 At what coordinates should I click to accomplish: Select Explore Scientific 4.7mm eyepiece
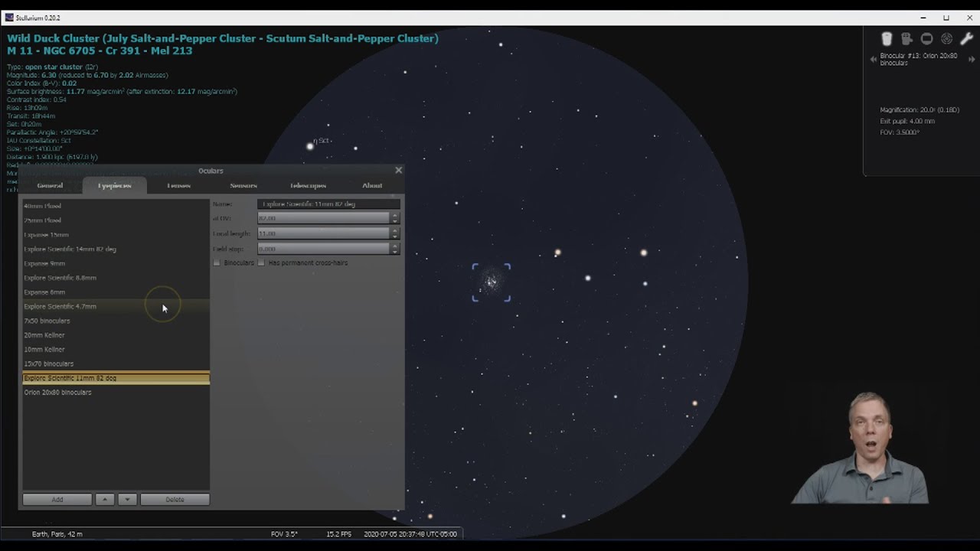click(116, 306)
